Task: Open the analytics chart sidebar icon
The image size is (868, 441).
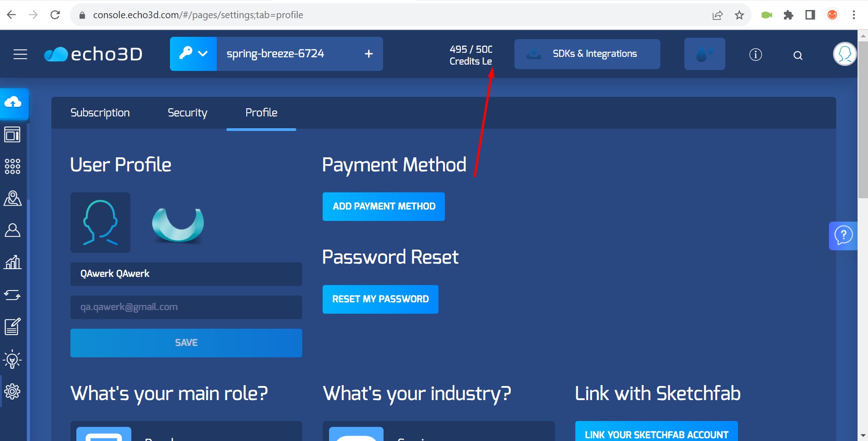Action: 12,262
